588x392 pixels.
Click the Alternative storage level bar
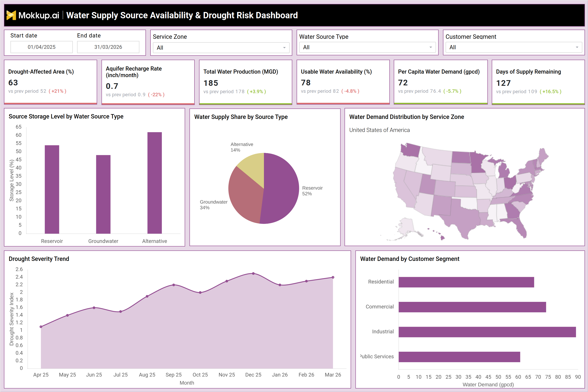154,183
